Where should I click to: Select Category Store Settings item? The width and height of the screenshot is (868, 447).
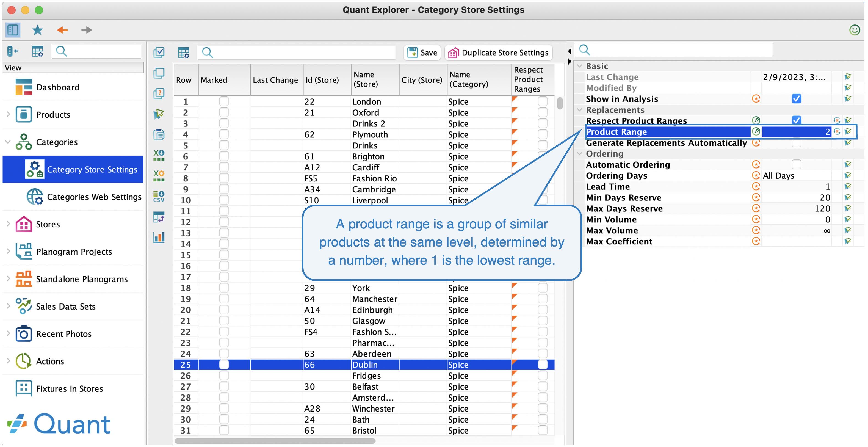tap(73, 169)
